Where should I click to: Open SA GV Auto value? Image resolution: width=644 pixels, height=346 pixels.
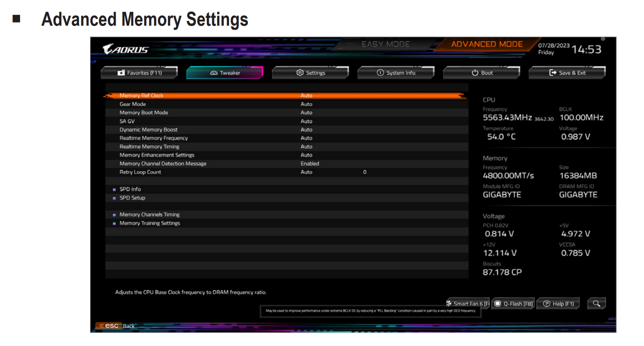[306, 121]
